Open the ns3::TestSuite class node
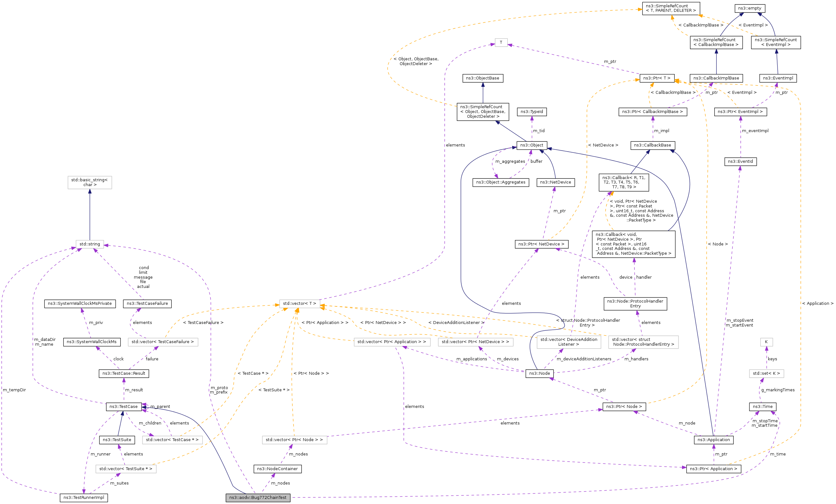Screen dimensions: 836x504 point(117,440)
